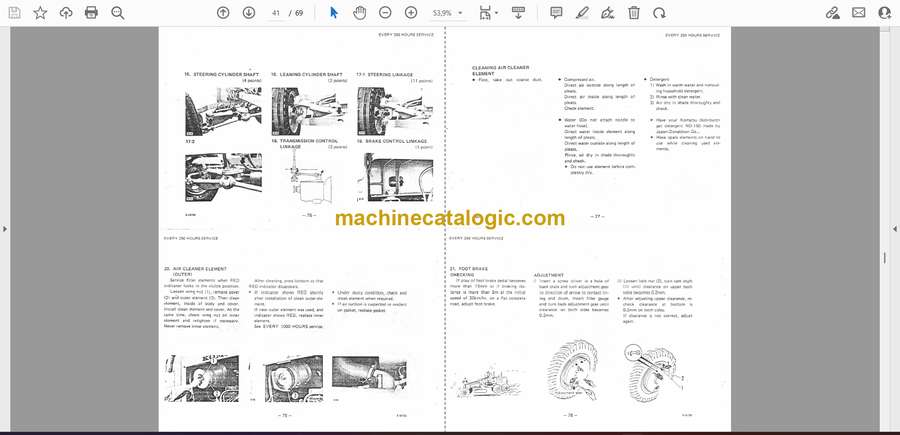The width and height of the screenshot is (900, 435).
Task: Click the '18. TRANSMISSION CONTROL LINKAGE' caption
Action: [x=304, y=143]
